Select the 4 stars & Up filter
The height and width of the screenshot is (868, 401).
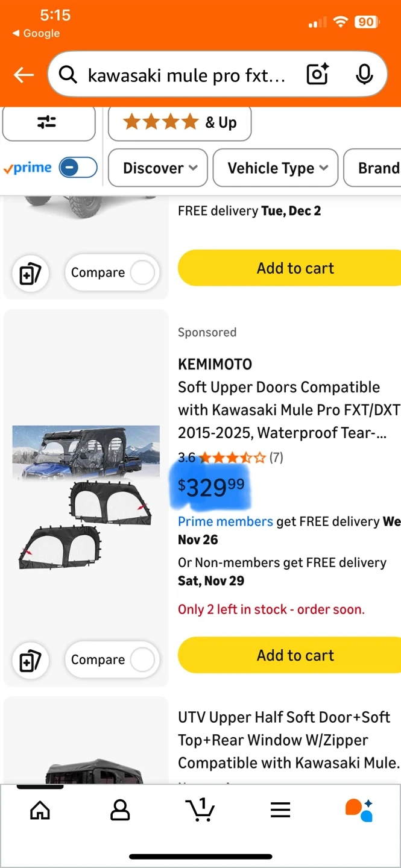point(180,123)
